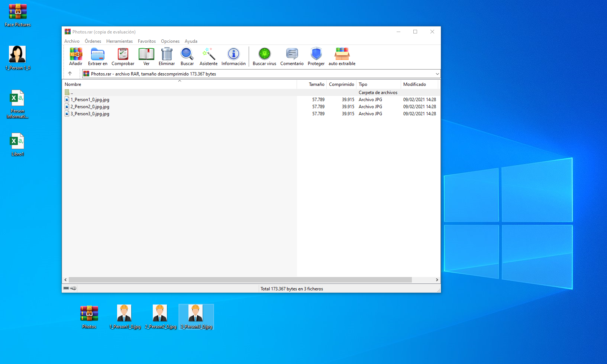Sort by Modificado column header
Screen dimensions: 607x364
[x=419, y=84]
